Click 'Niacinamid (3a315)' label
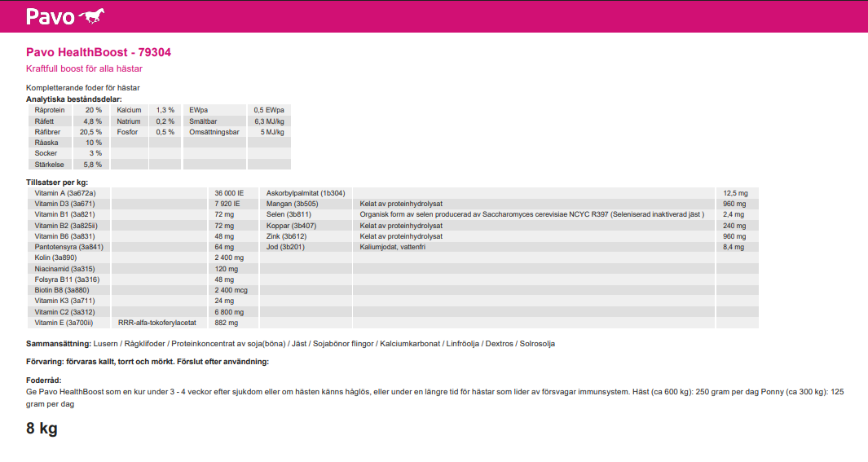The image size is (868, 462). (x=64, y=269)
